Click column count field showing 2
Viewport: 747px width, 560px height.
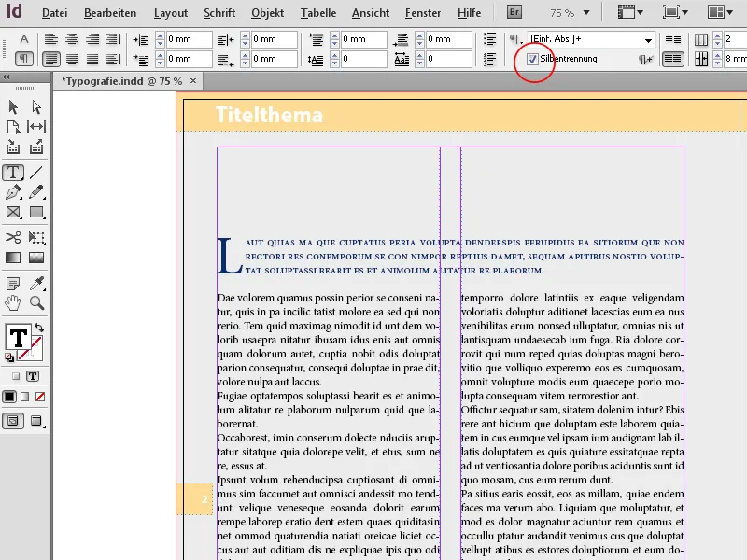tap(735, 39)
